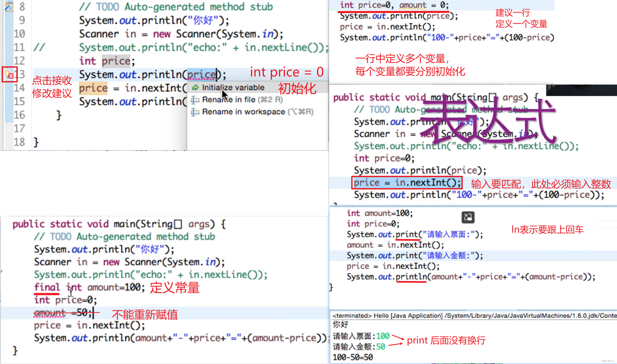Click the blue-selected 'price = in.nextInt();' line
Viewport: 617px width, 364px height.
coord(407,183)
